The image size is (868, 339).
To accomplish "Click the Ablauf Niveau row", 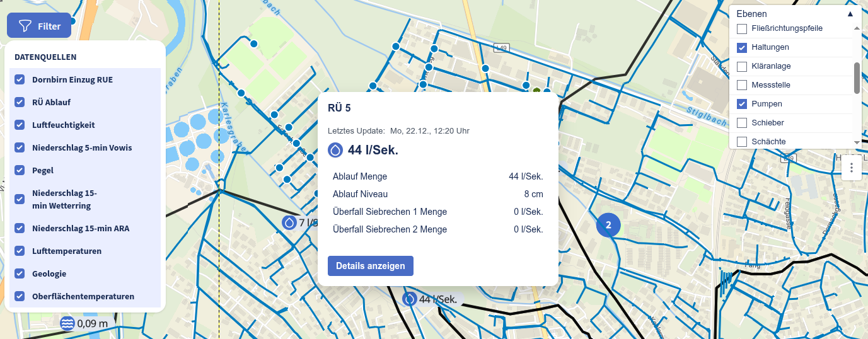I will pos(438,194).
